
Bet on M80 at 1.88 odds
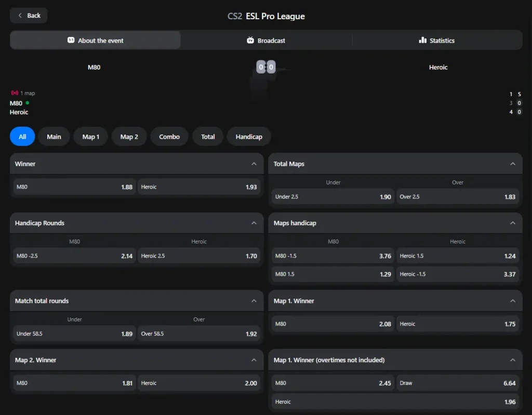pyautogui.click(x=74, y=186)
